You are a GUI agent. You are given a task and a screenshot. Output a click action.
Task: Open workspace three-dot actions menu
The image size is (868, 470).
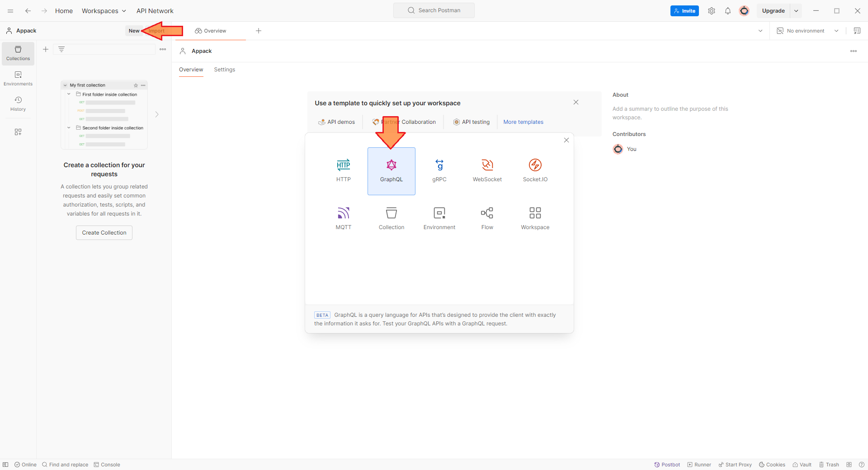point(854,51)
